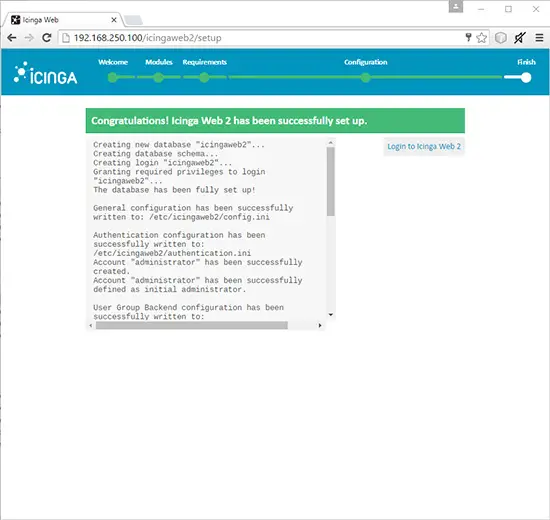Open the Chrome hamburger menu
This screenshot has width=550, height=520.
coord(539,38)
